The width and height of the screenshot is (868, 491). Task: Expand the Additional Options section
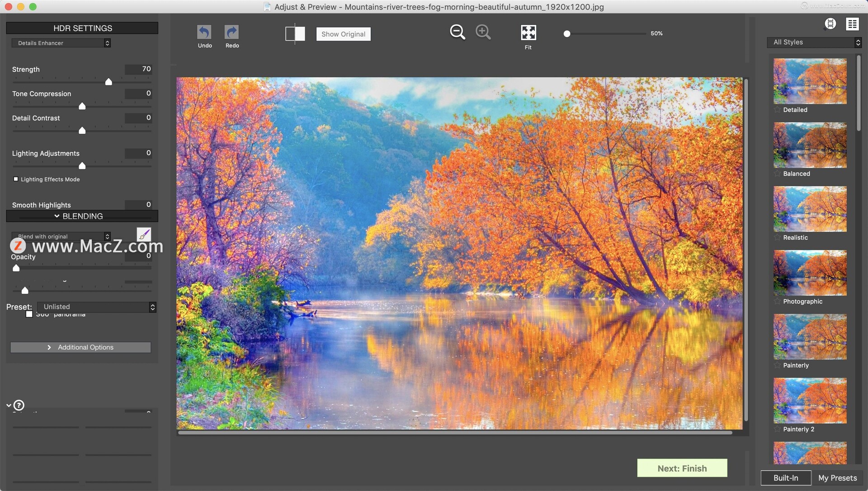tap(80, 346)
